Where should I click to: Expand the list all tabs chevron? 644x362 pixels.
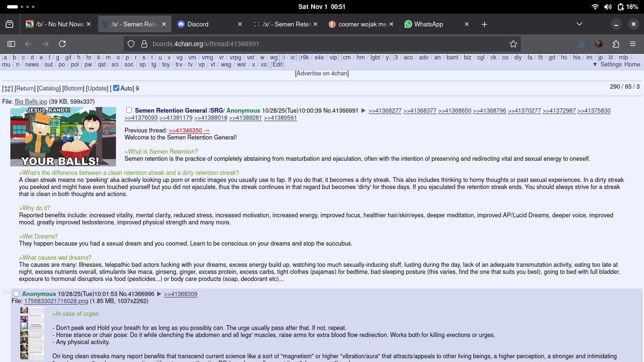click(x=579, y=24)
